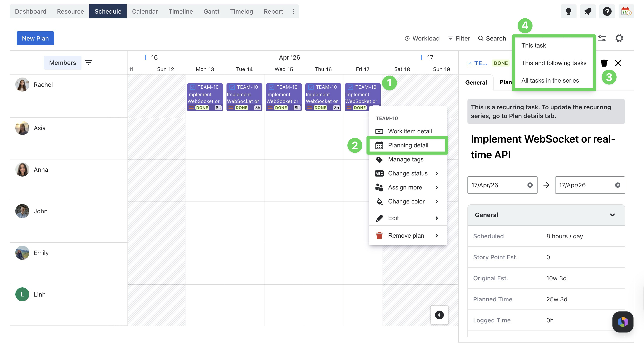Open the announcements megaphone icon
Image resolution: width=644 pixels, height=343 pixels.
point(588,11)
